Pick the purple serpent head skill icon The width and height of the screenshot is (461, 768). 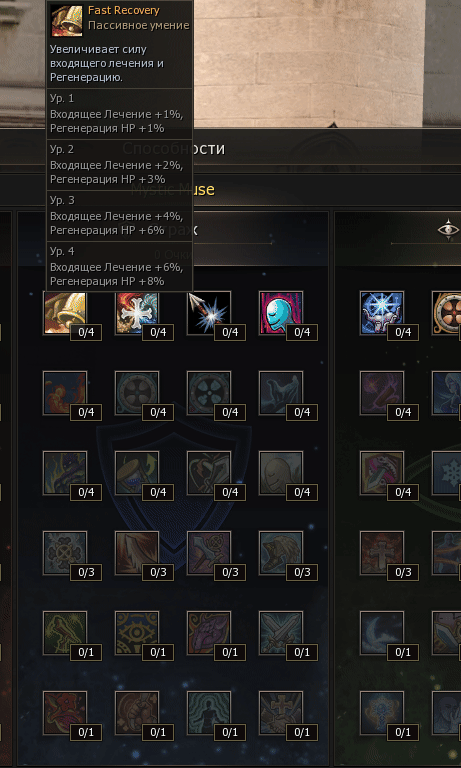click(209, 633)
